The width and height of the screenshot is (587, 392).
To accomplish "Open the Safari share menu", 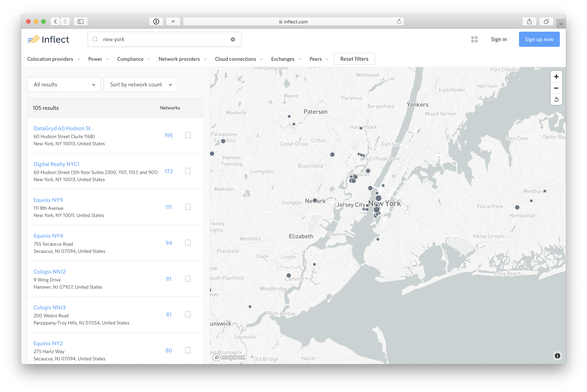I will [529, 22].
